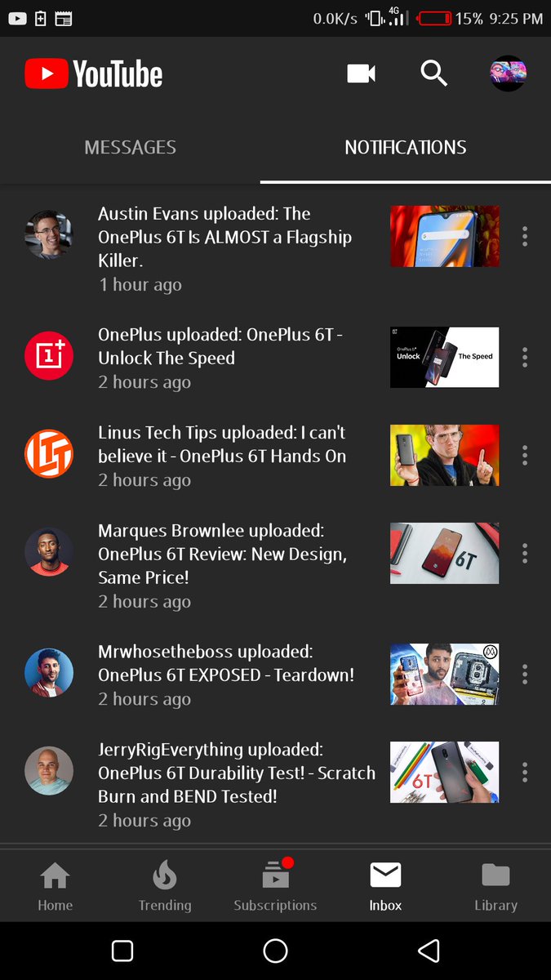Go to the Trending tab
The height and width of the screenshot is (980, 551).
tap(165, 886)
